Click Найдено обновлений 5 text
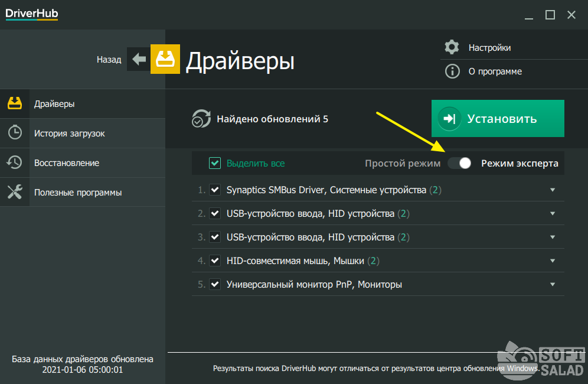The width and height of the screenshot is (588, 384). [x=272, y=119]
